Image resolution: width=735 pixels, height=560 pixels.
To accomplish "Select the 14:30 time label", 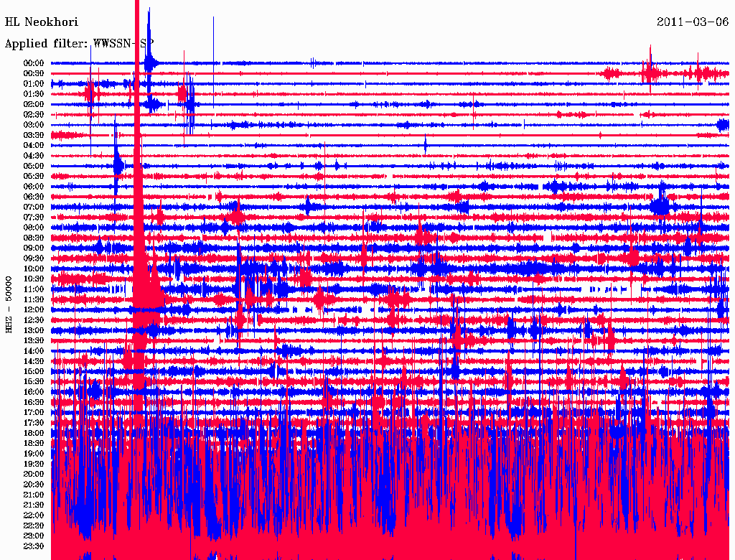I will (x=34, y=362).
